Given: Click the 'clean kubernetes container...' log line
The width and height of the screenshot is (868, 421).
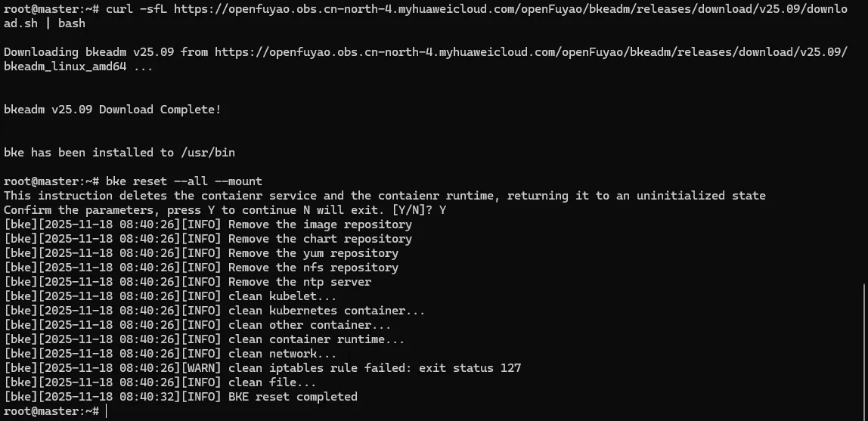Looking at the screenshot, I should pos(327,311).
